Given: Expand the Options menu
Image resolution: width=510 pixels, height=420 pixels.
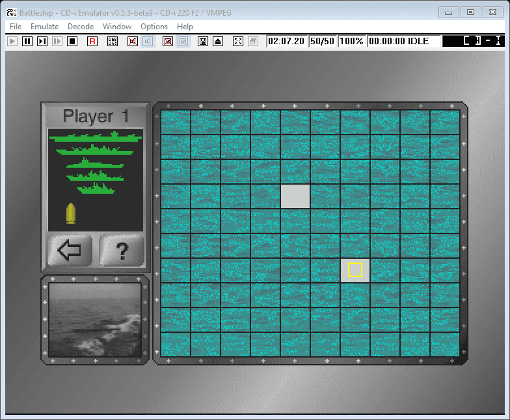Looking at the screenshot, I should pos(154,27).
